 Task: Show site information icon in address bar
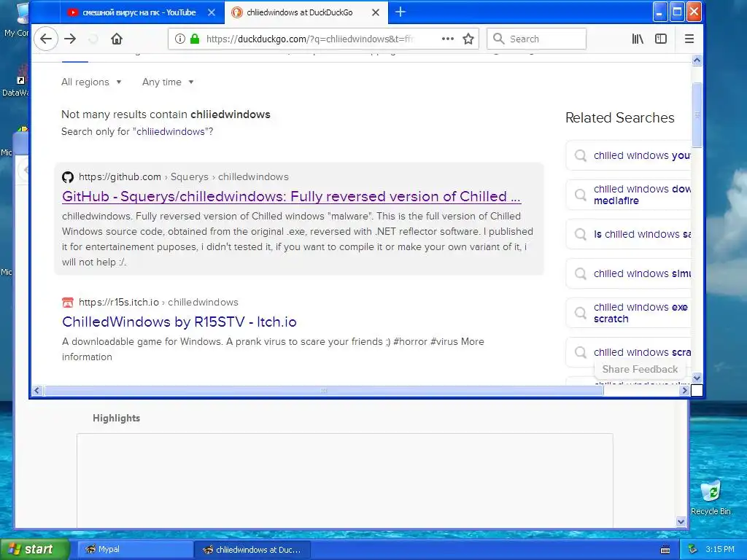click(179, 39)
